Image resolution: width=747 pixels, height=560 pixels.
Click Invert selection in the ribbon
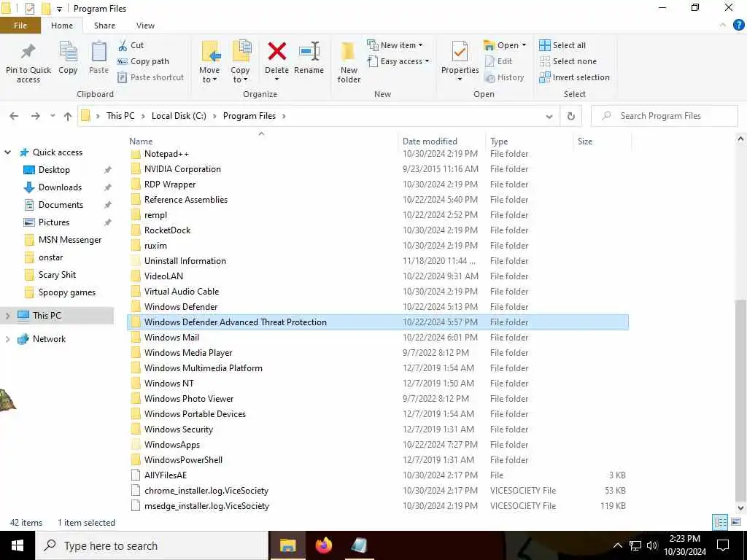[575, 77]
